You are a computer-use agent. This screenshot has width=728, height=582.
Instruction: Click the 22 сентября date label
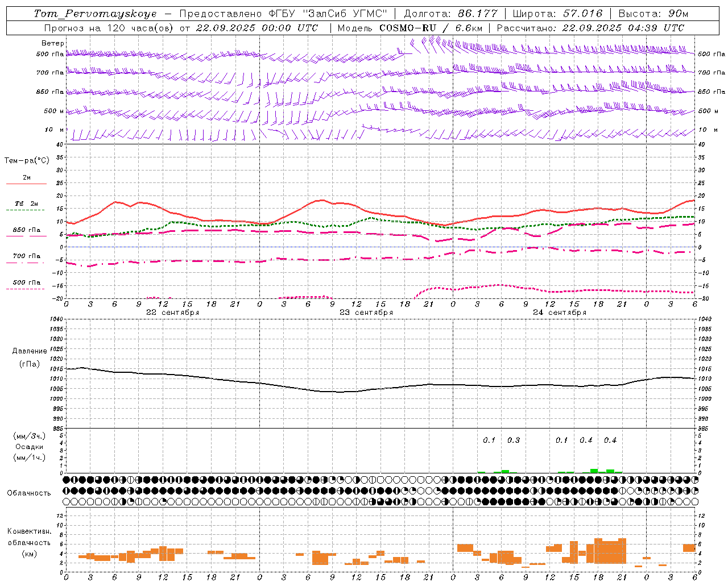click(x=172, y=313)
